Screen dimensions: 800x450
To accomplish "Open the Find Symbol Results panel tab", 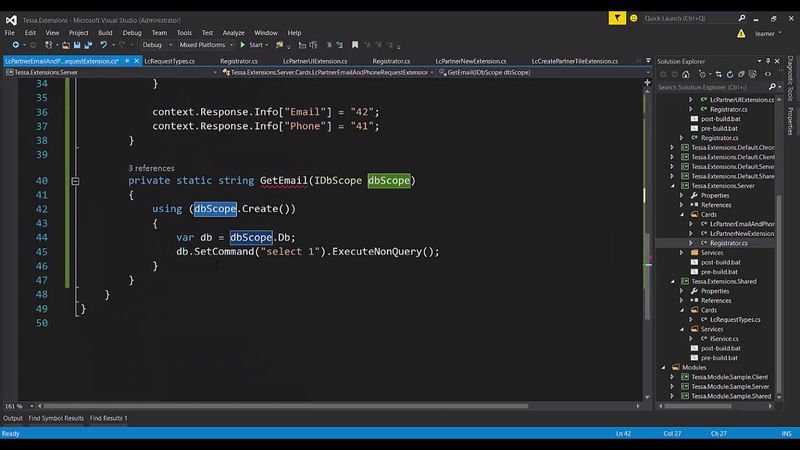I will point(56,418).
